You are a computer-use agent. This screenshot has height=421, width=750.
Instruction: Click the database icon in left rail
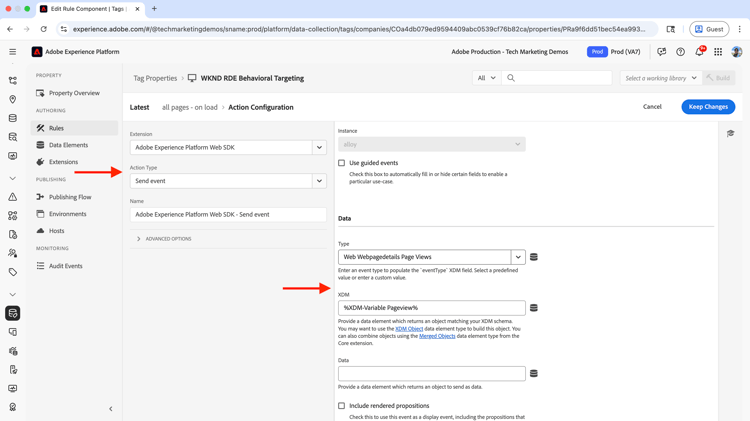(13, 118)
